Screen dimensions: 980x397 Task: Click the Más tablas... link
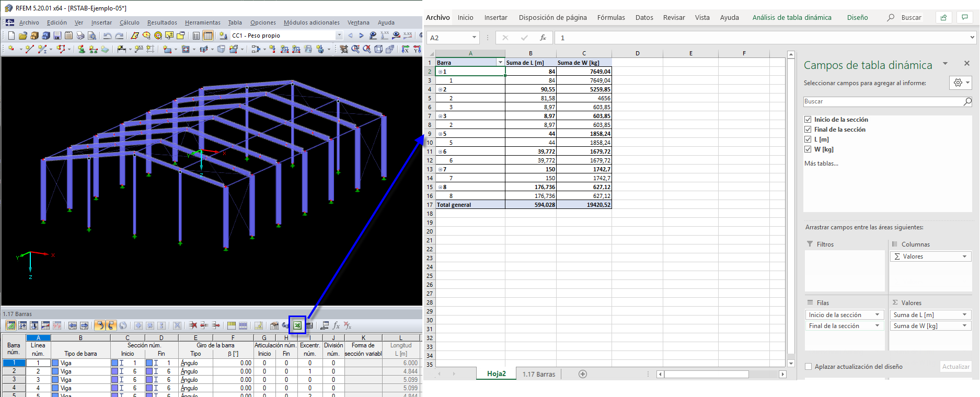[821, 164]
